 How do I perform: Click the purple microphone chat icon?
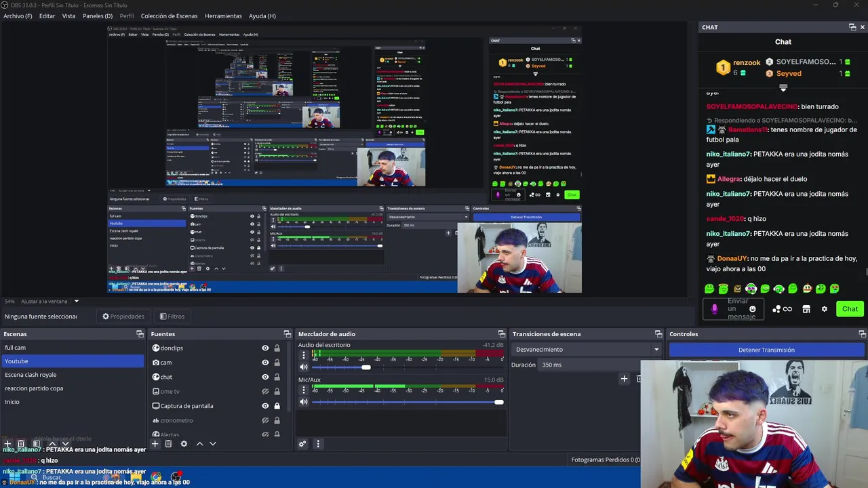coord(714,309)
